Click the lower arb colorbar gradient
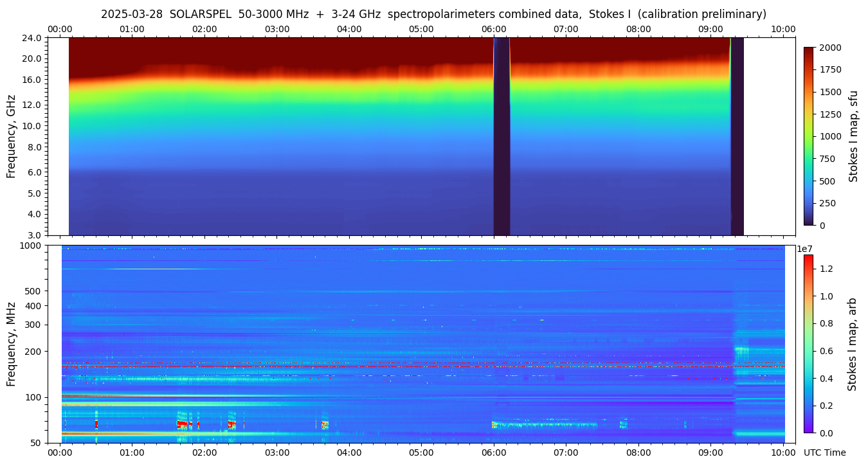 [808, 344]
